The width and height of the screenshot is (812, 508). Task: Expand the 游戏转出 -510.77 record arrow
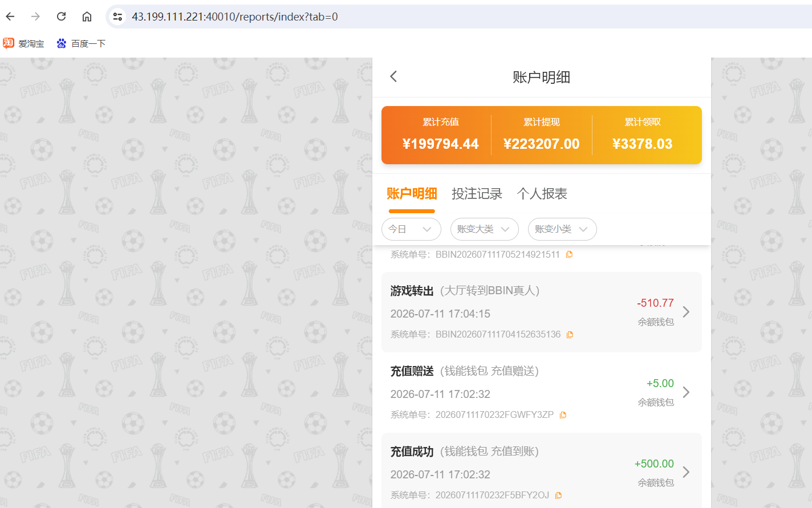click(686, 312)
